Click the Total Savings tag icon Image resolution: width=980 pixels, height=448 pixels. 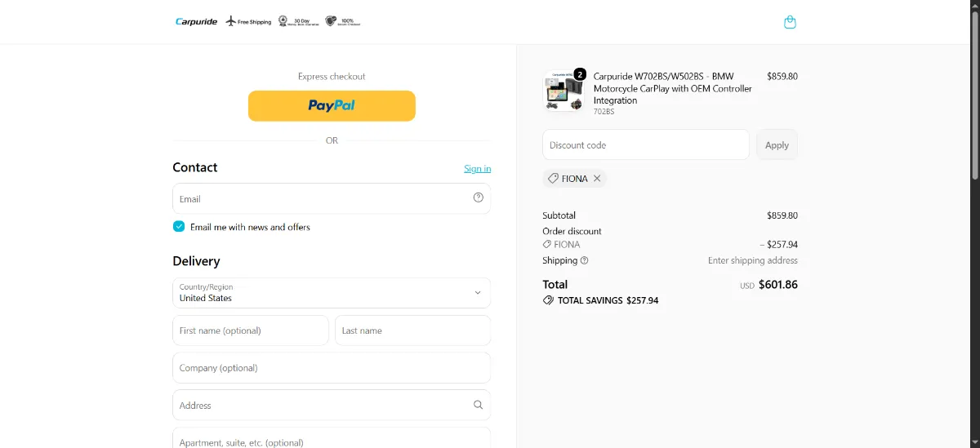point(548,300)
